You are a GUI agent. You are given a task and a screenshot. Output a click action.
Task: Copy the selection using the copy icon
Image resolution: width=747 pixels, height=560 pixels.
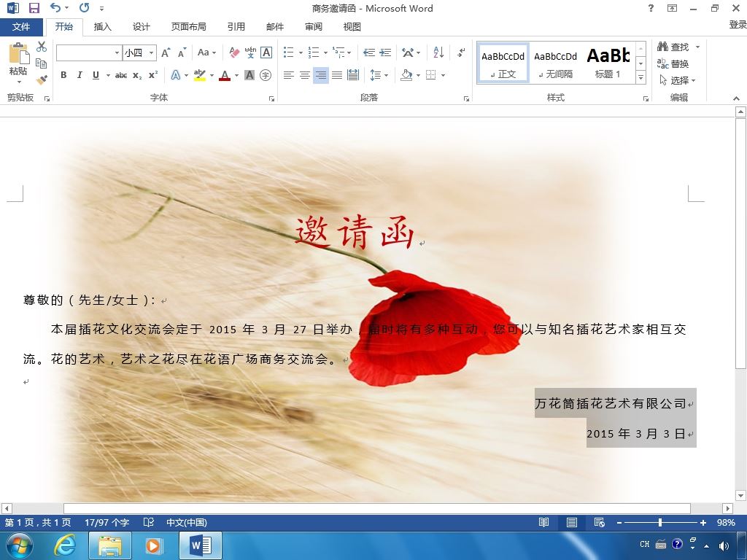point(42,63)
